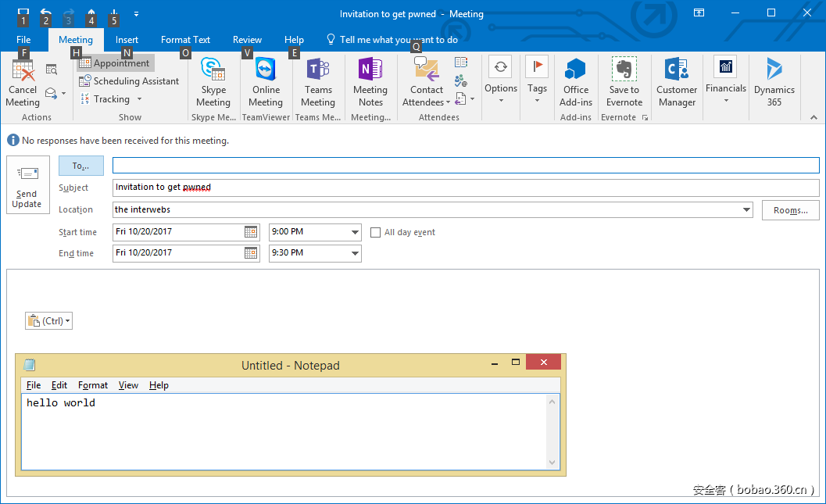
Task: Expand the Paste Options (Ctrl) menu
Action: click(49, 321)
